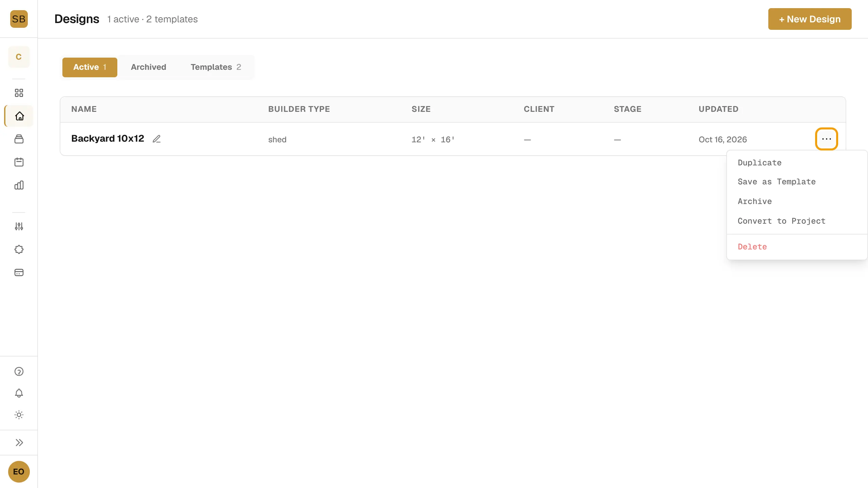
Task: Open the bar chart reports icon
Action: click(19, 185)
